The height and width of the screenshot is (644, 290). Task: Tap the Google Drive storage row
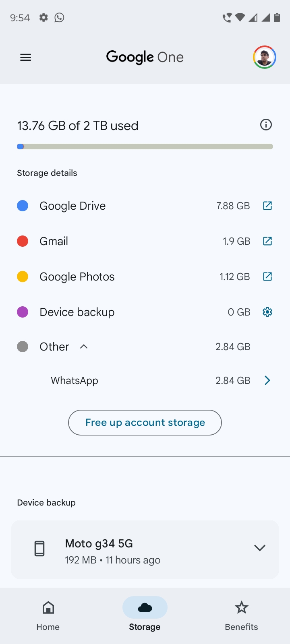(x=121, y=206)
